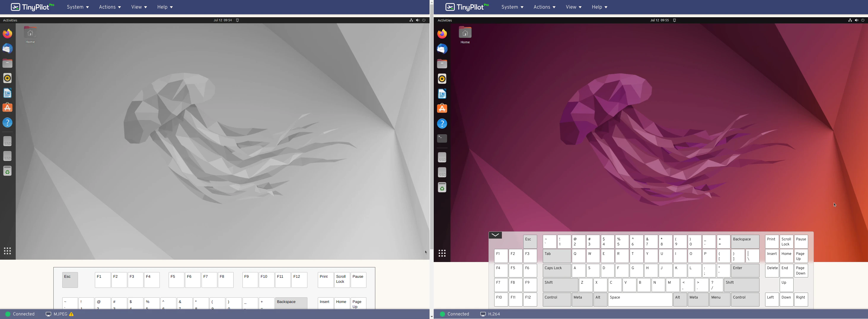Viewport: 868px width, 319px height.
Task: Click the Tab key on the on-screen keyboard
Action: tap(557, 256)
